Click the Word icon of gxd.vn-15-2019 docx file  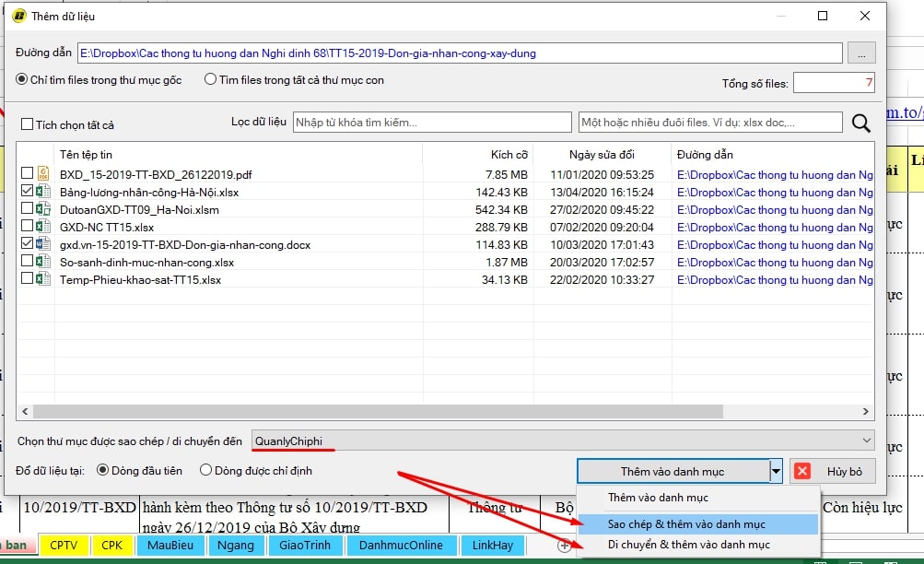pos(42,244)
